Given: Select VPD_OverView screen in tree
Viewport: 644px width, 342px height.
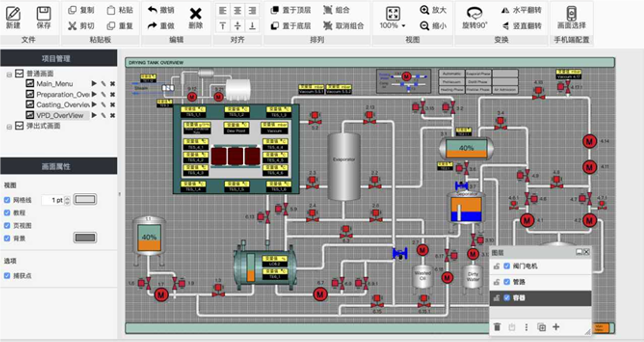Looking at the screenshot, I should point(60,115).
